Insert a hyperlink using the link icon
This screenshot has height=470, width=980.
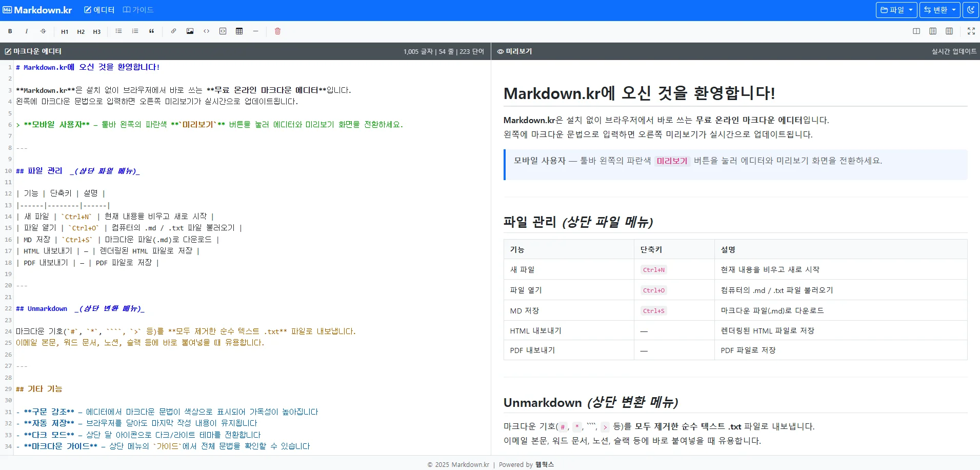point(173,31)
